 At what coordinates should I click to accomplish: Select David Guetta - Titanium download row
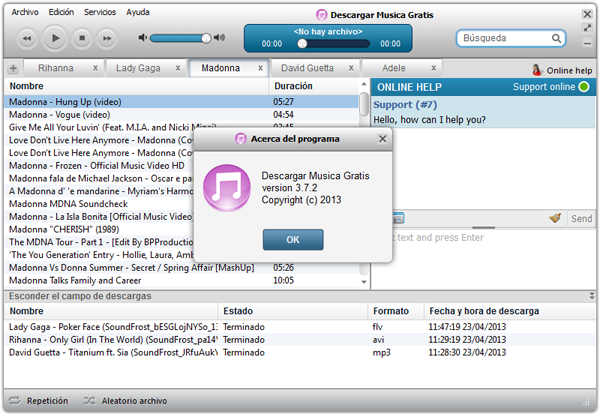[x=300, y=353]
